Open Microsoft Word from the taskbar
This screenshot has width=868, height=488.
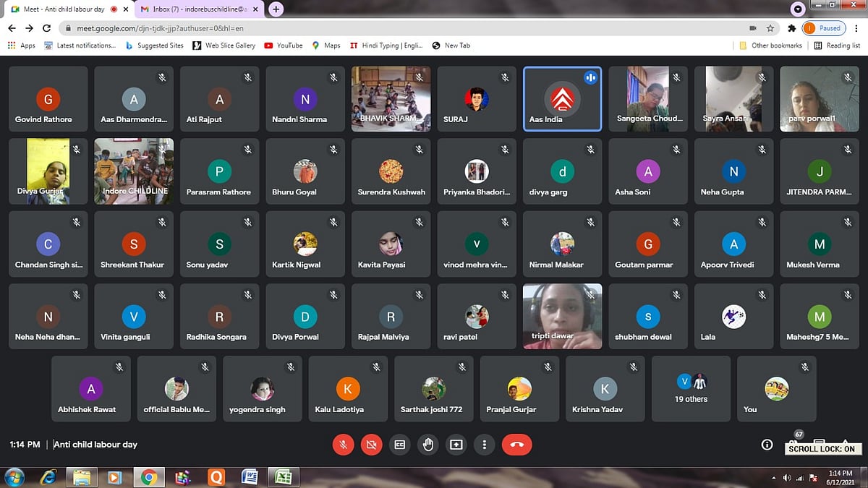tap(250, 477)
